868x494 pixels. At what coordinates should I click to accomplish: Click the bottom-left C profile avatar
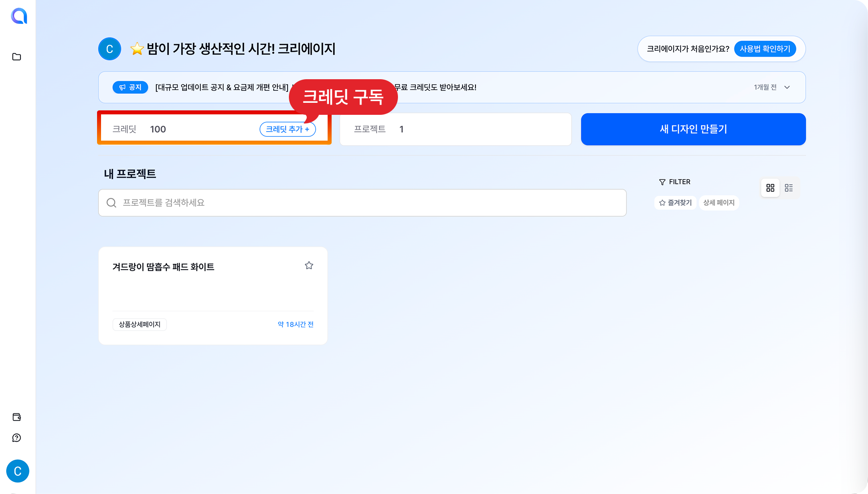point(18,471)
